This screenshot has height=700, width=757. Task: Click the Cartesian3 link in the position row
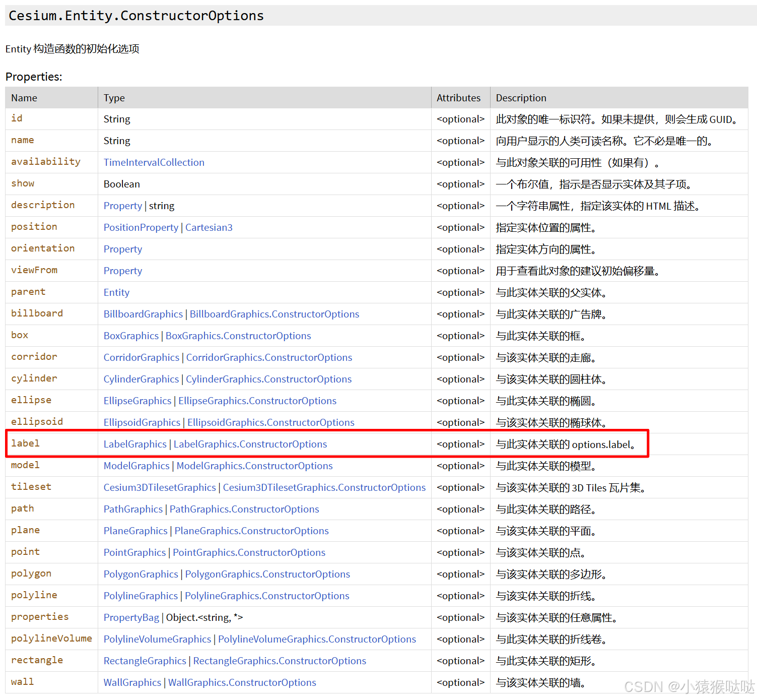point(209,227)
